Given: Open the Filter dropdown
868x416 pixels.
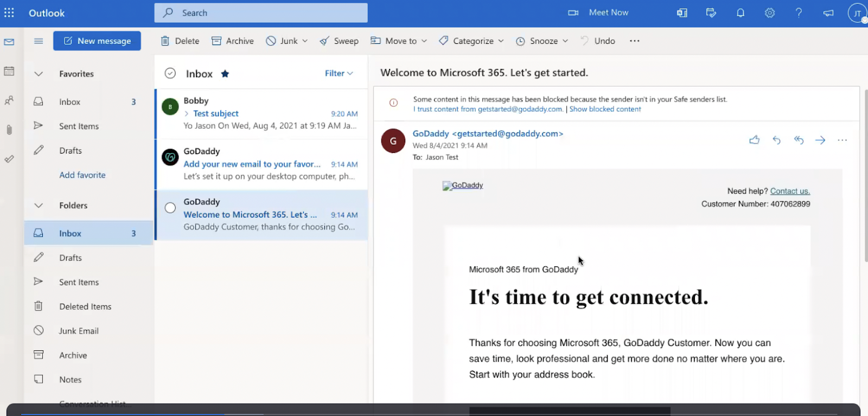Looking at the screenshot, I should coord(339,73).
